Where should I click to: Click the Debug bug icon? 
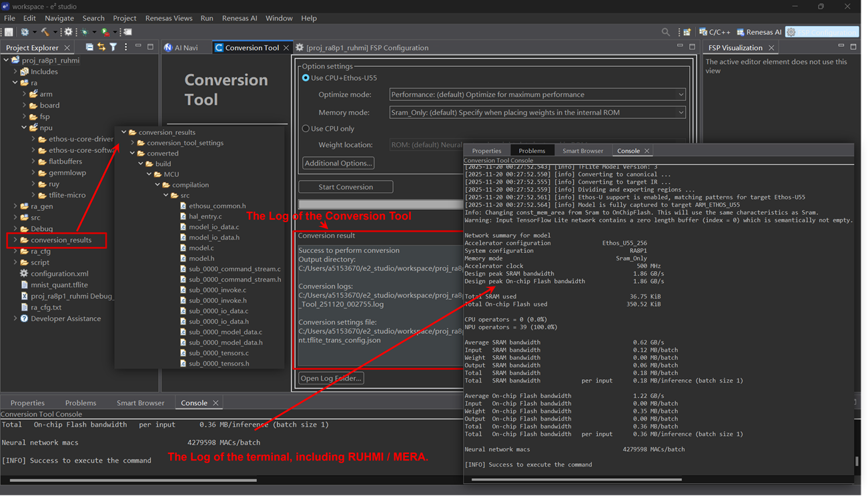(85, 32)
